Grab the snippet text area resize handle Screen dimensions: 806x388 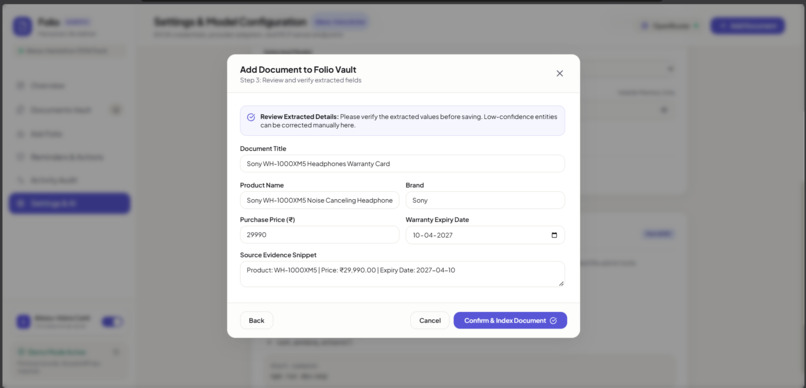click(561, 283)
